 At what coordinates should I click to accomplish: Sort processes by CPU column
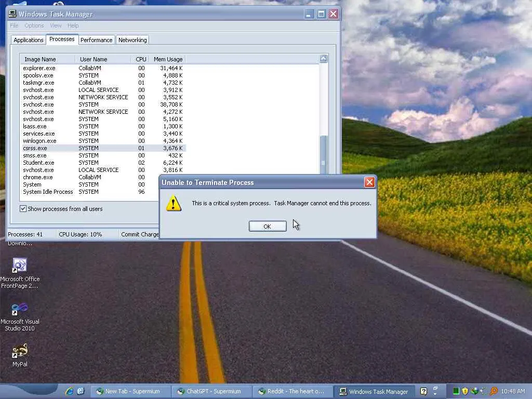pyautogui.click(x=140, y=59)
